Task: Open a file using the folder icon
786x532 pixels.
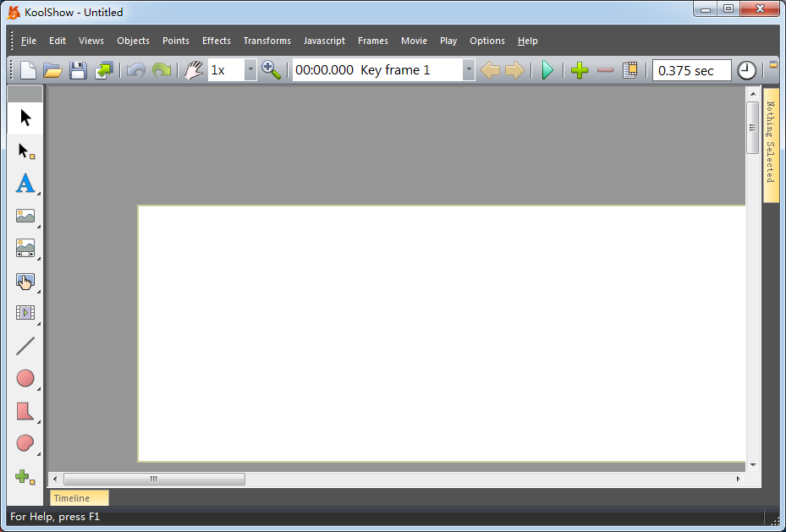Action: [52, 70]
